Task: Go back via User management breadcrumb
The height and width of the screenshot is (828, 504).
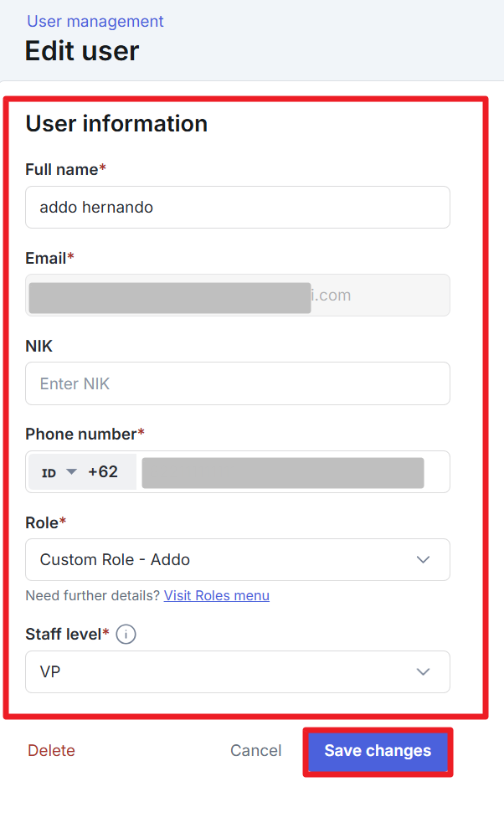Action: [x=95, y=22]
